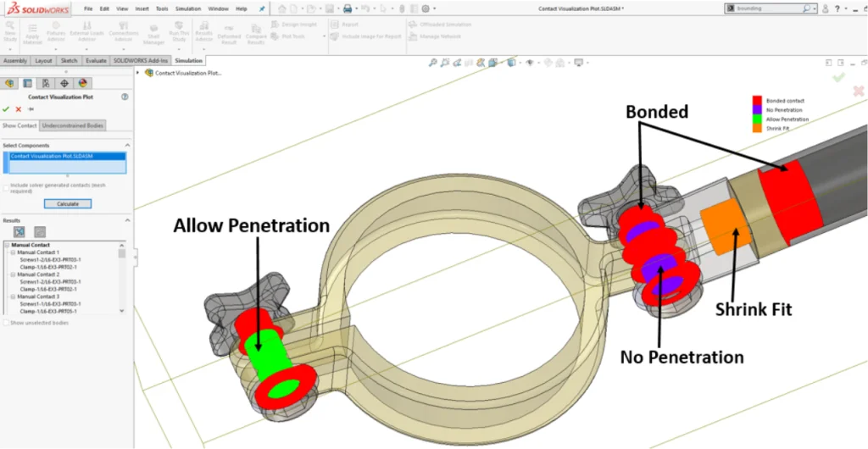The image size is (868, 449).
Task: Open the Tools menu
Action: click(162, 8)
